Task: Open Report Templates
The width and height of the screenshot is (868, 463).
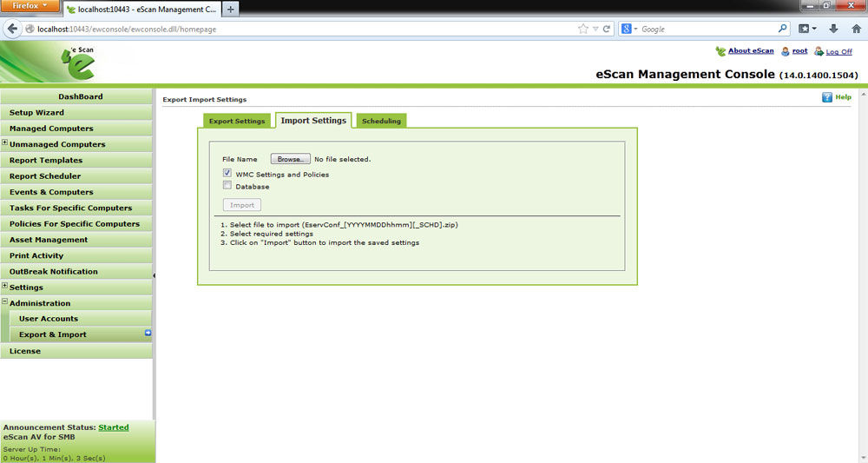Action: click(x=76, y=160)
